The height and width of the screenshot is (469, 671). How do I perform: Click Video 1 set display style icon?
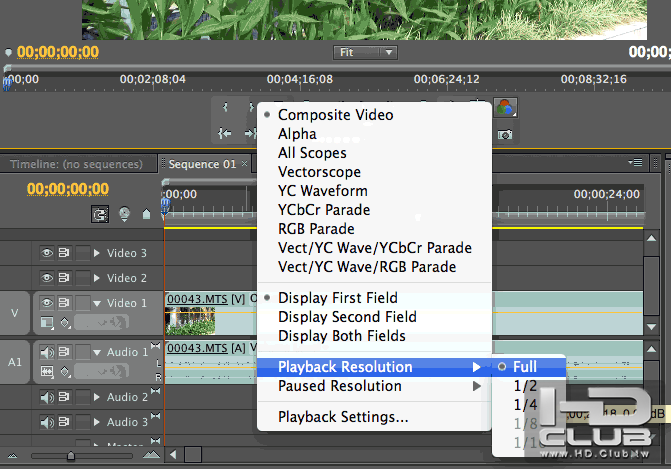click(46, 322)
